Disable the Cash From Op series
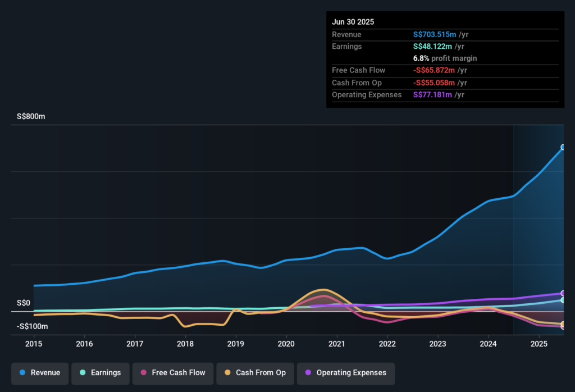The height and width of the screenshot is (392, 575). pyautogui.click(x=255, y=373)
